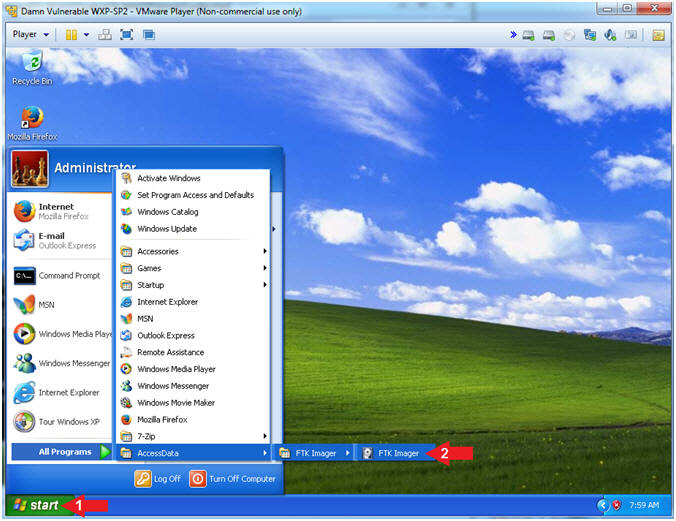Expand the VMware devices chevron

point(513,35)
